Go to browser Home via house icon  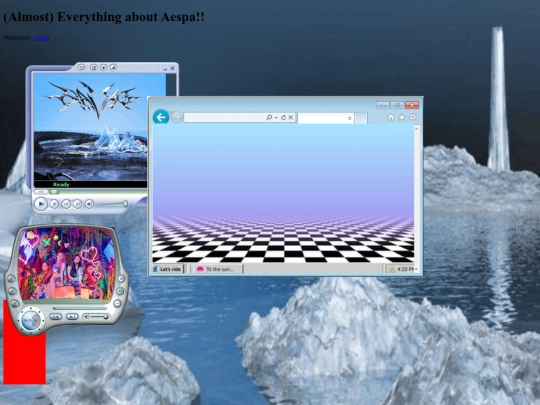point(391,117)
